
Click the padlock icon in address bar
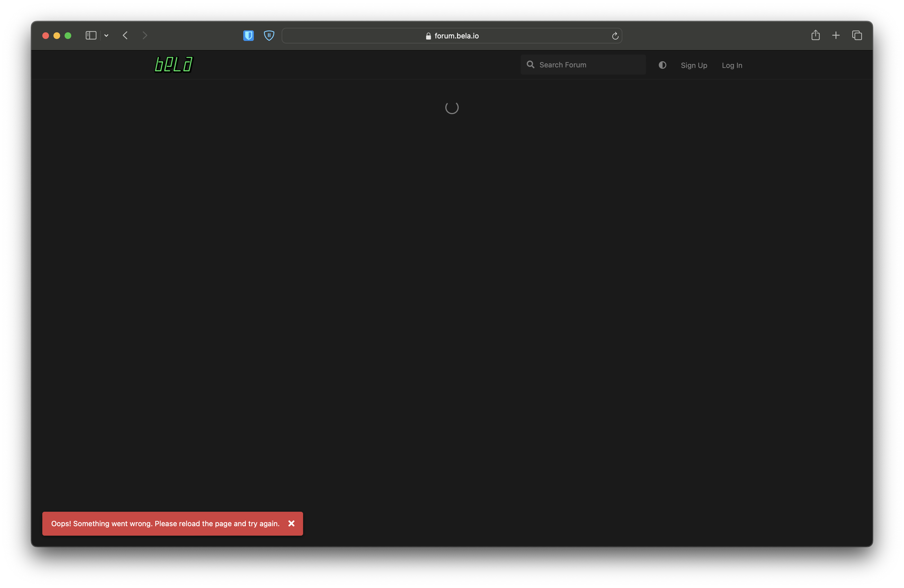[x=428, y=36]
